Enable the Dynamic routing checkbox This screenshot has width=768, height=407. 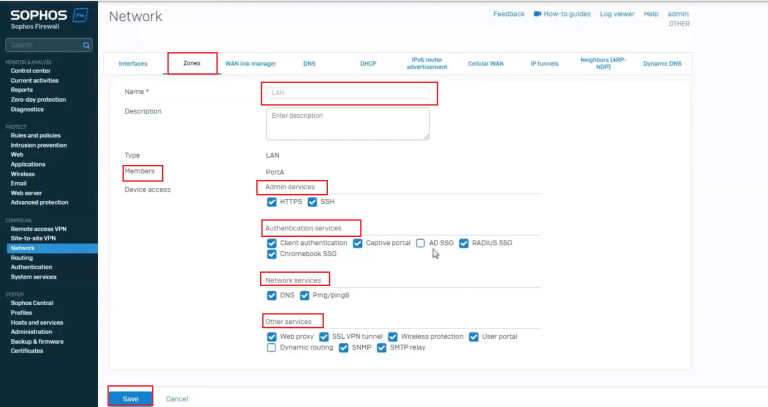(x=272, y=348)
